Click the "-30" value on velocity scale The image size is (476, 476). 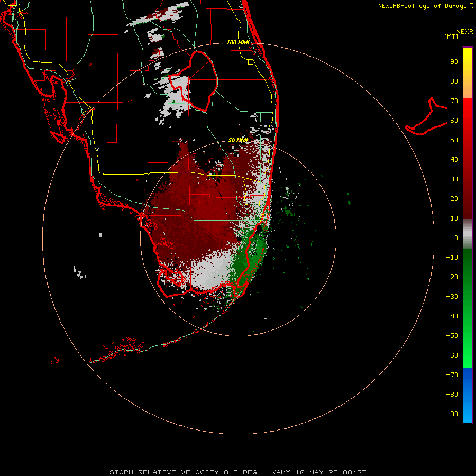pos(452,297)
